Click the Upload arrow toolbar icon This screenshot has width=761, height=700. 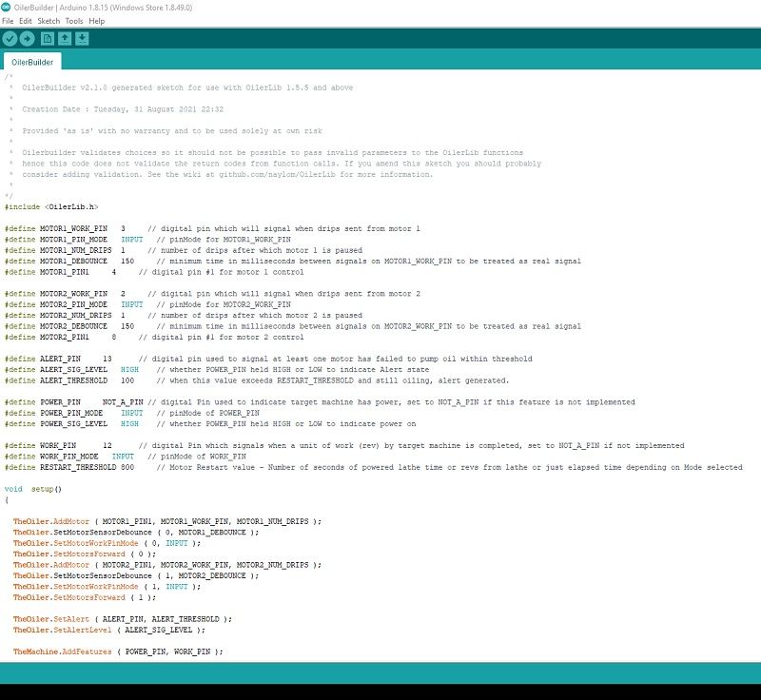pyautogui.click(x=28, y=38)
